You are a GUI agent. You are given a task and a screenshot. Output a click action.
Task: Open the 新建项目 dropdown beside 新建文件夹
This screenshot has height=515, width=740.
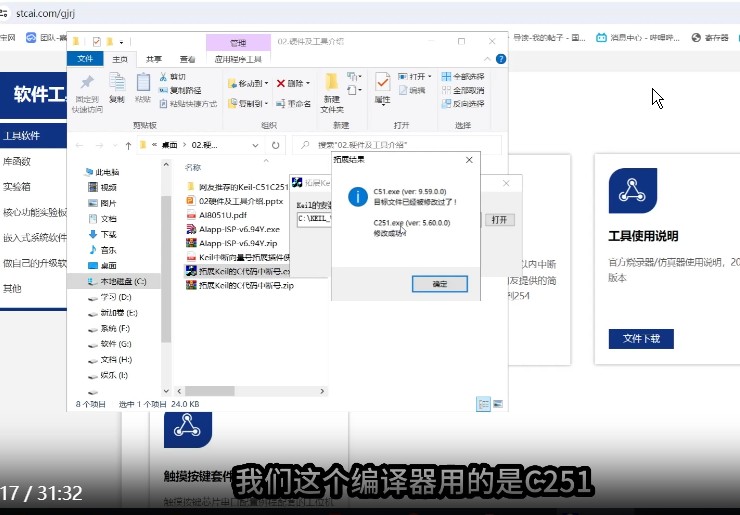[x=354, y=76]
